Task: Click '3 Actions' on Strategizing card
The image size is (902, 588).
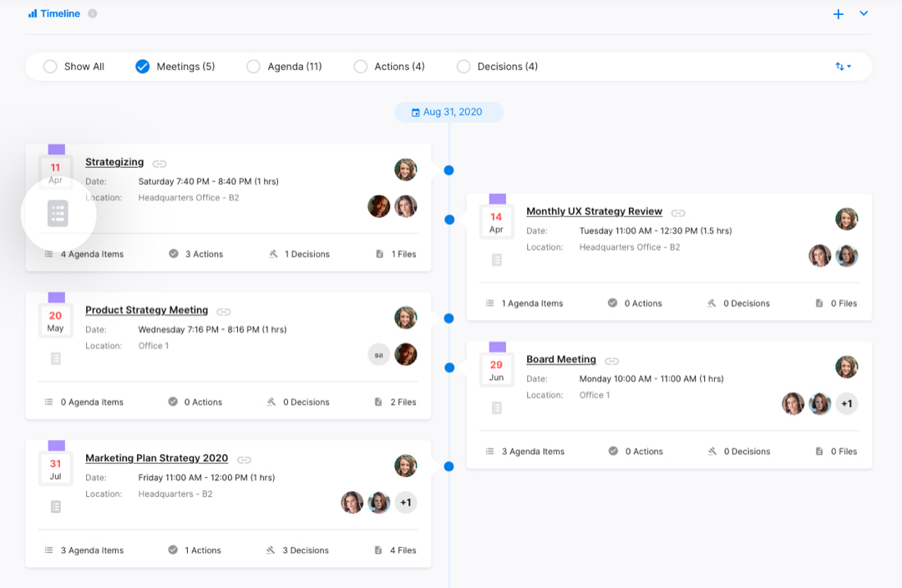Action: (x=205, y=254)
